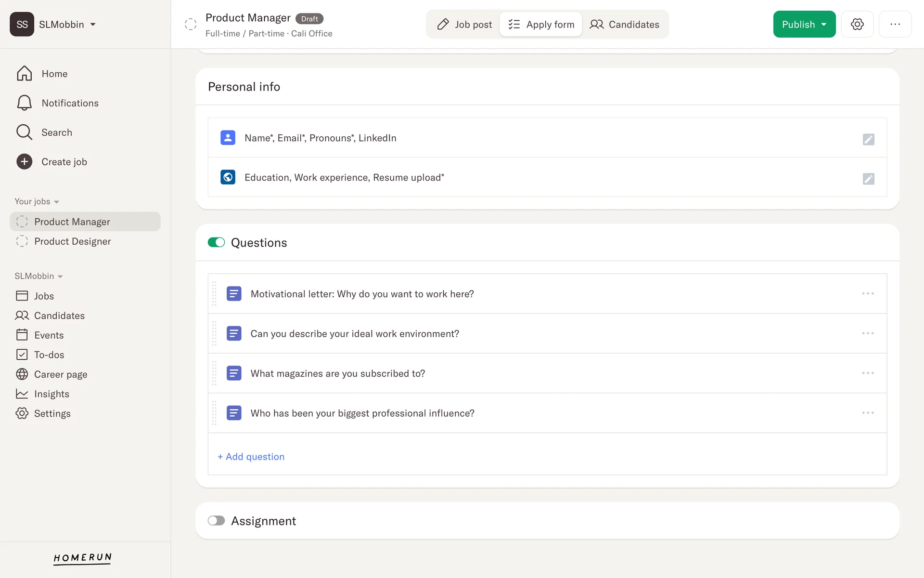Open options for the magazines question
Viewport: 924px width, 578px height.
coord(868,373)
